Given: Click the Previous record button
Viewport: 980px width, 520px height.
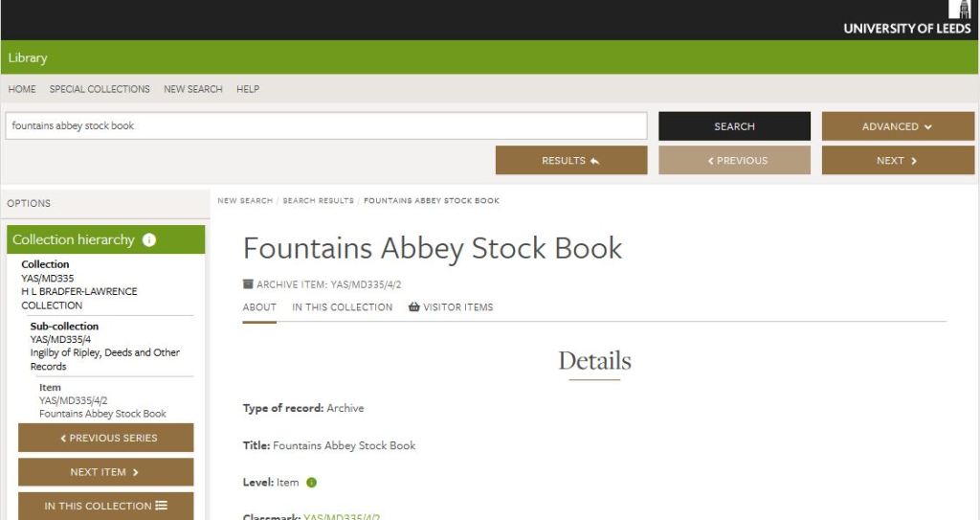Looking at the screenshot, I should click(734, 160).
